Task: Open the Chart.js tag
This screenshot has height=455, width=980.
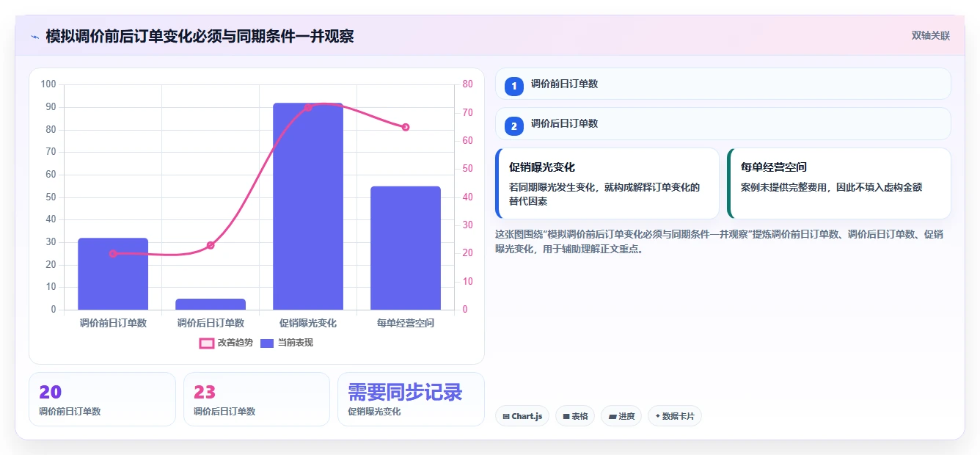Action: pyautogui.click(x=522, y=416)
